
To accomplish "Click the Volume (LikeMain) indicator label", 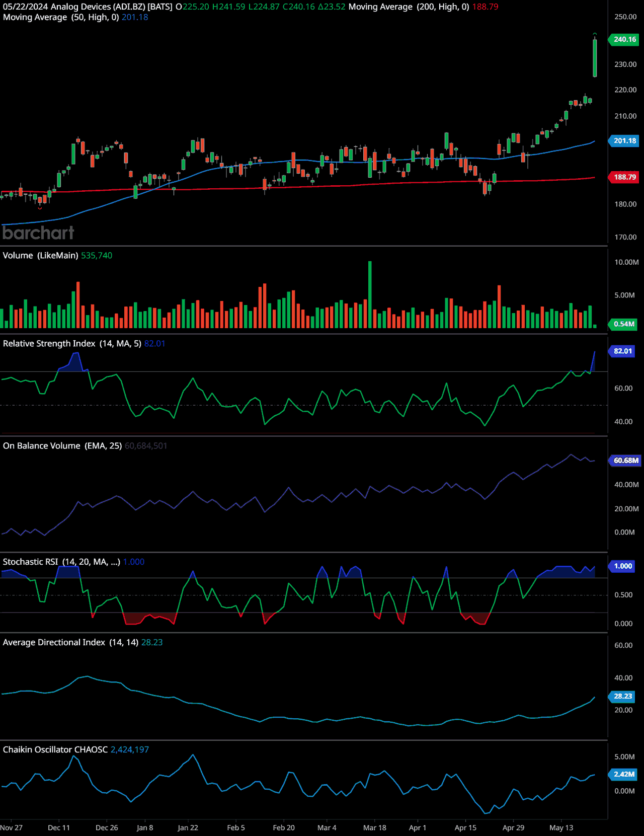I will (41, 256).
